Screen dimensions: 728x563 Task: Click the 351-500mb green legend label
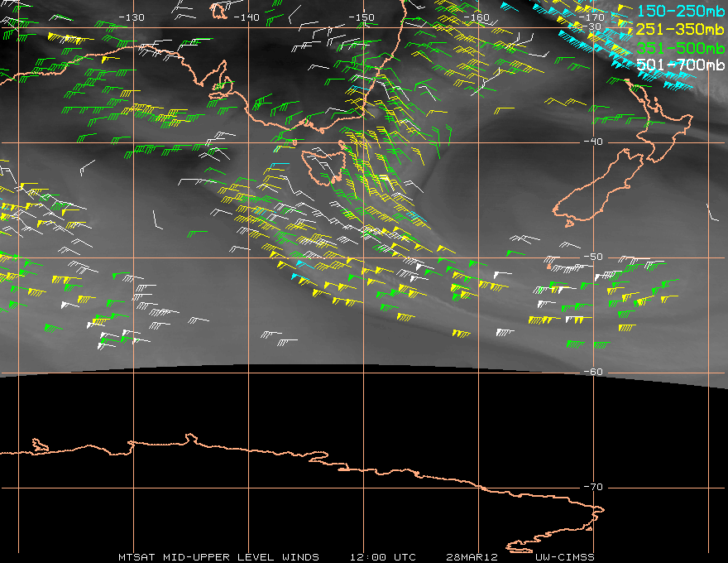680,47
